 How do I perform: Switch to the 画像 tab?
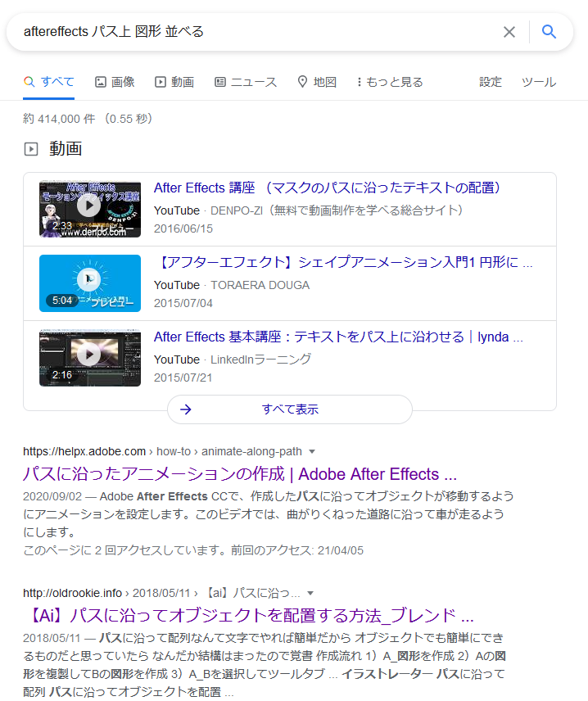[x=115, y=82]
